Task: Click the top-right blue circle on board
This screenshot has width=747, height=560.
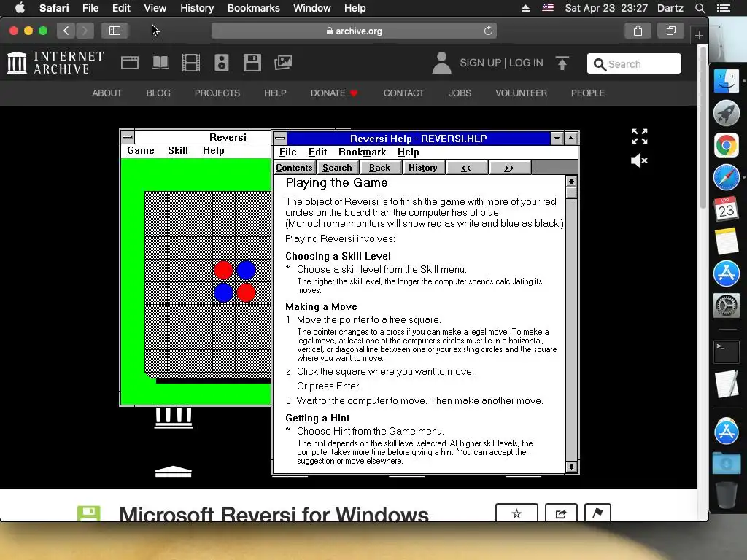Action: pos(247,270)
